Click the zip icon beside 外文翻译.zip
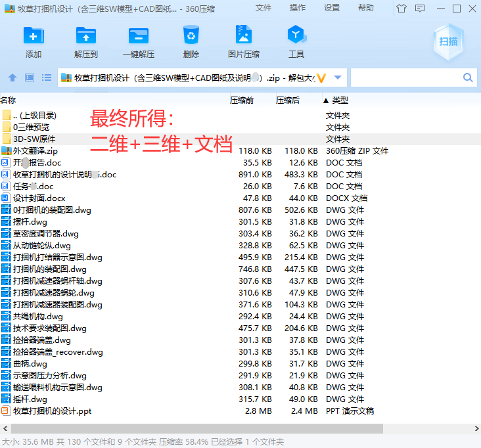 pos(6,151)
